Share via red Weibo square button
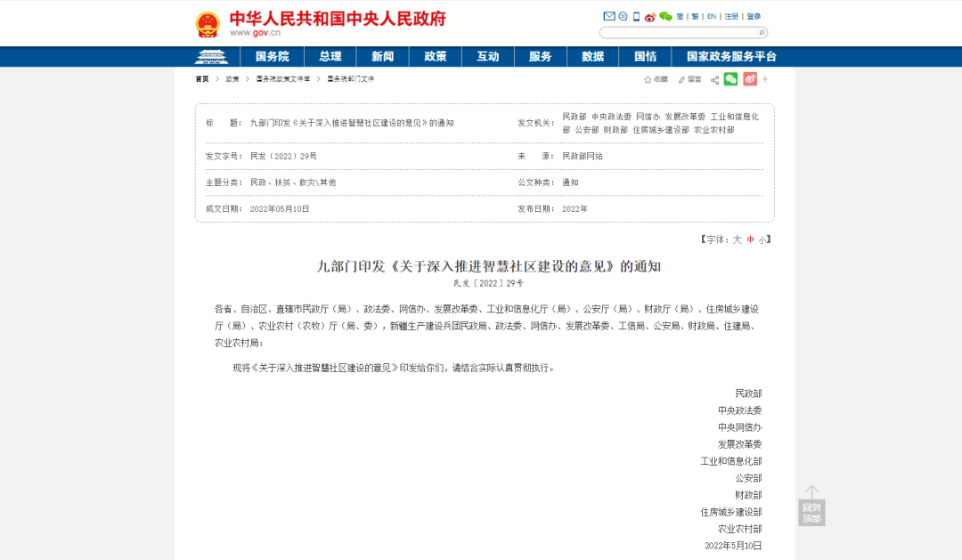 coord(750,79)
